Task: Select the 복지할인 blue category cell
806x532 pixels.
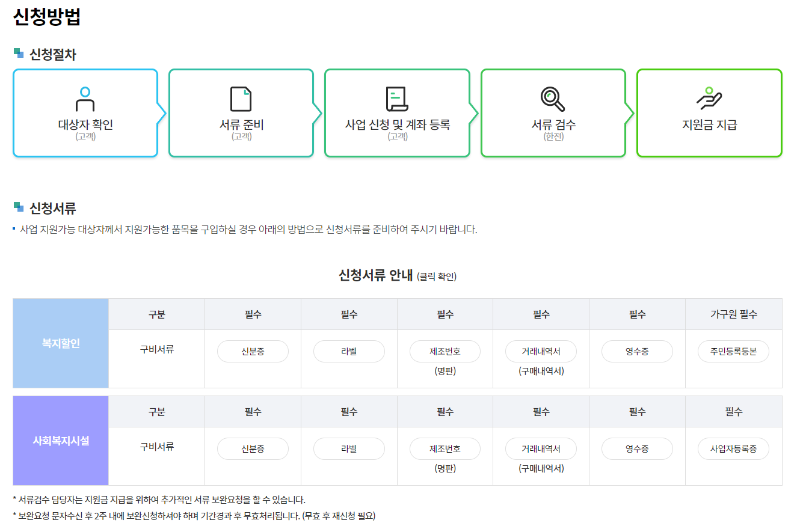Action: [x=61, y=343]
